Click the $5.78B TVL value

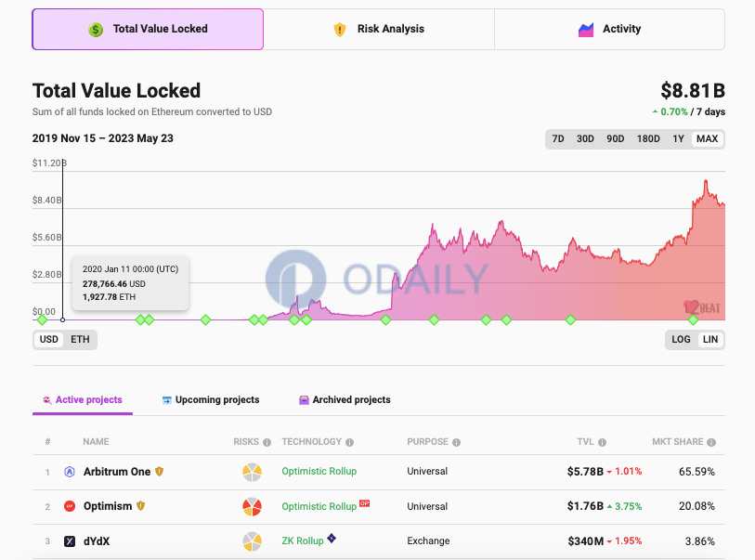[x=585, y=472]
